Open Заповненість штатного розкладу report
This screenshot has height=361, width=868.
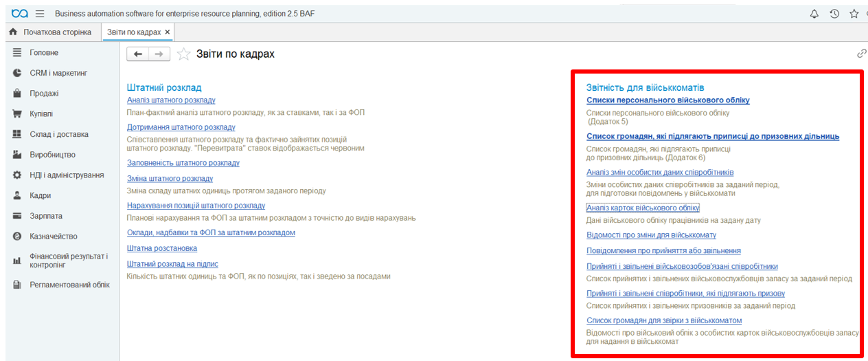click(x=183, y=163)
